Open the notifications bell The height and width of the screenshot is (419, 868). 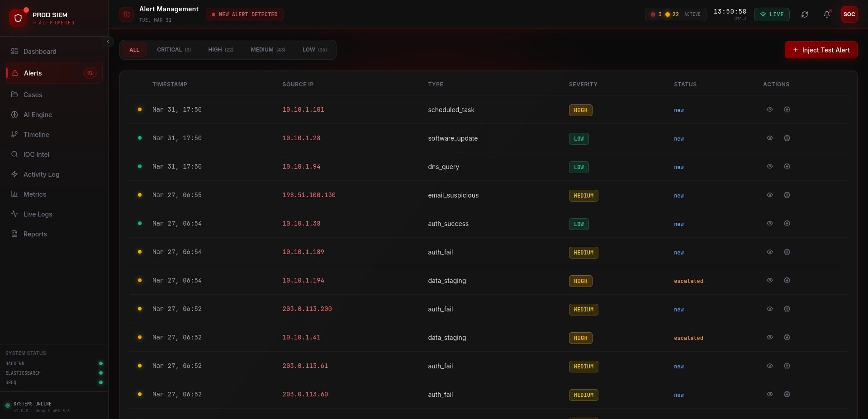(x=826, y=14)
